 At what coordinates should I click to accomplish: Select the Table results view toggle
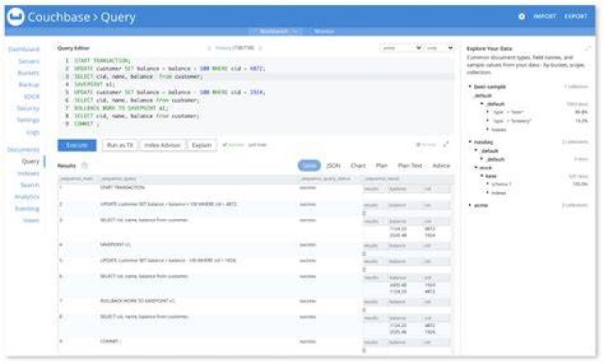[x=309, y=165]
